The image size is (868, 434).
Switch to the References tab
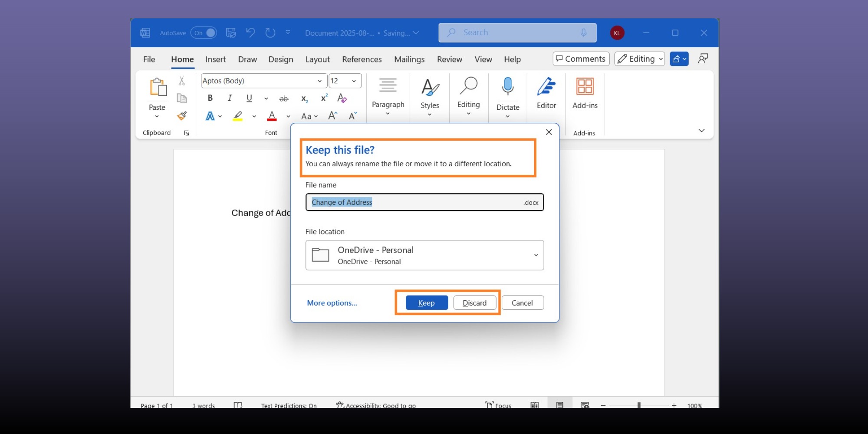(362, 59)
